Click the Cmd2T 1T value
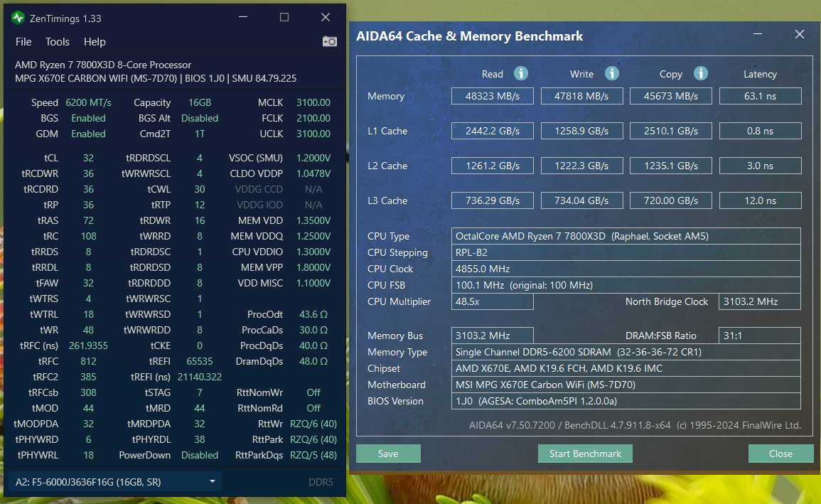This screenshot has height=504, width=821. pos(200,134)
